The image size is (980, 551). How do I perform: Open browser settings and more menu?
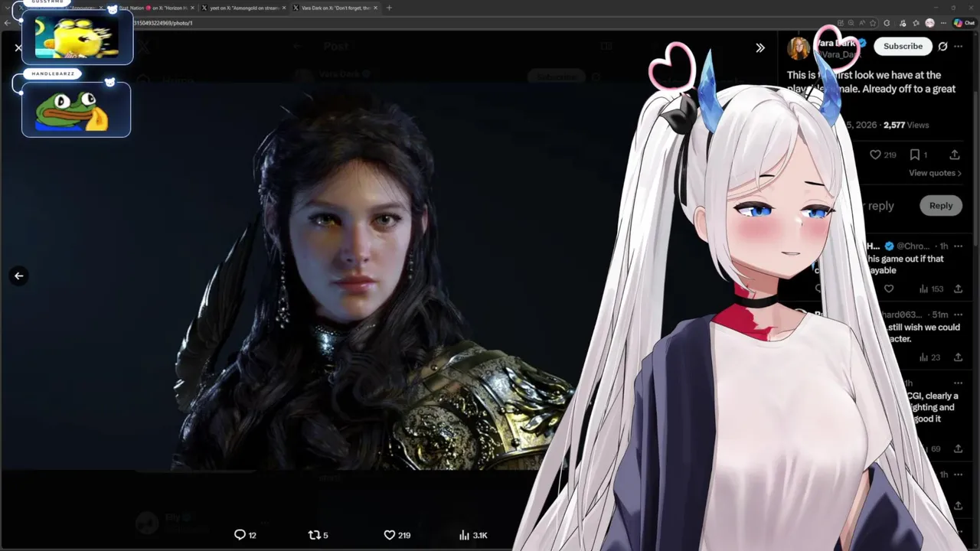pos(943,23)
